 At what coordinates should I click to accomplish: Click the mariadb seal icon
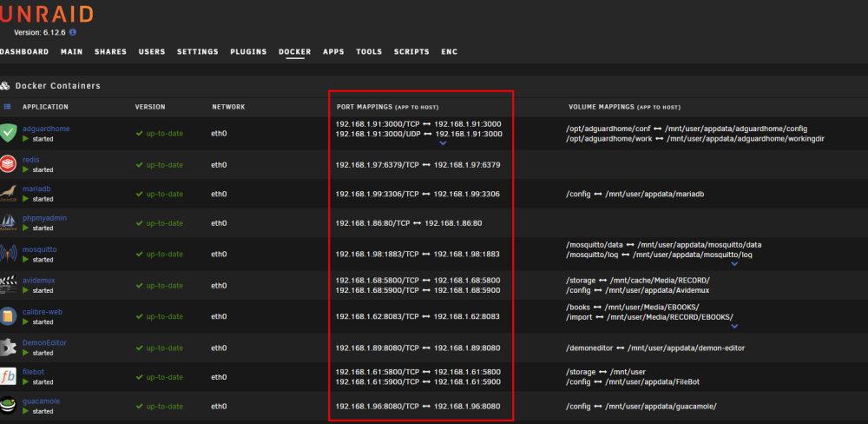click(7, 194)
